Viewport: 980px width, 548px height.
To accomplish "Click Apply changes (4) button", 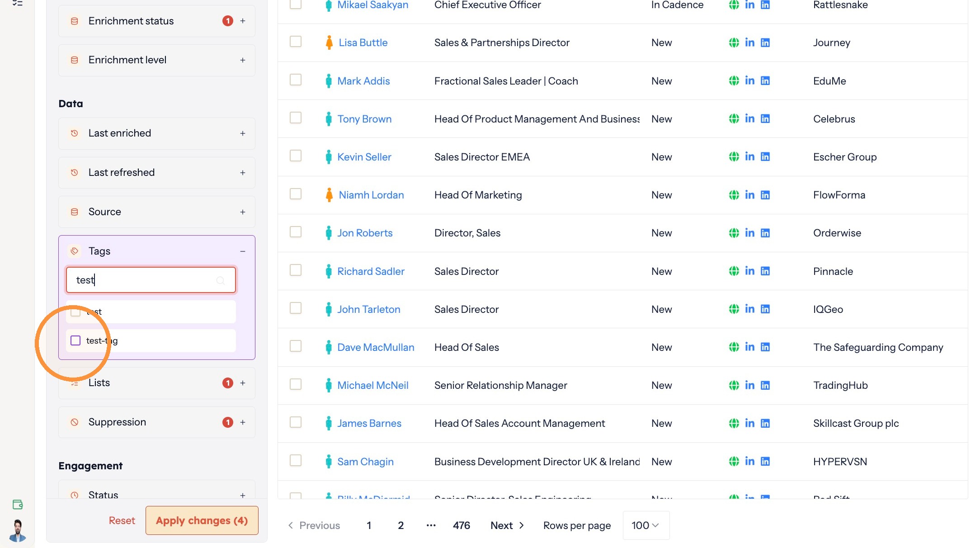I will pos(202,520).
